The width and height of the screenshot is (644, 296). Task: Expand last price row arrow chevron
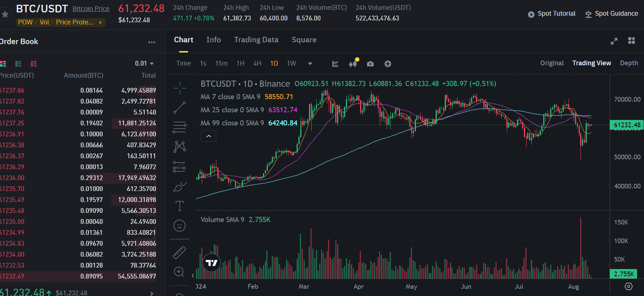click(152, 293)
